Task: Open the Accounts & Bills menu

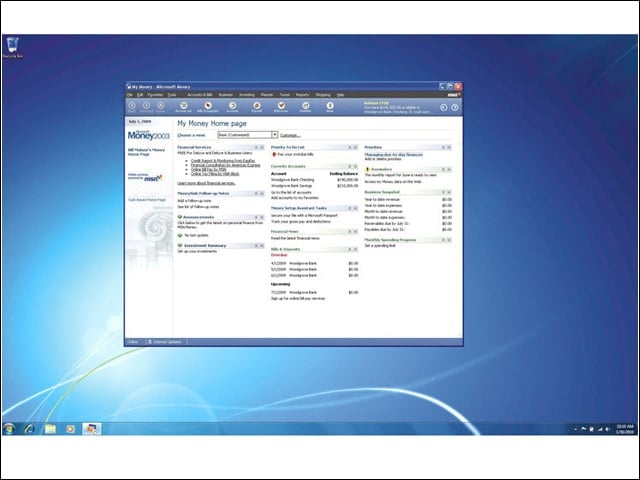Action: point(200,95)
